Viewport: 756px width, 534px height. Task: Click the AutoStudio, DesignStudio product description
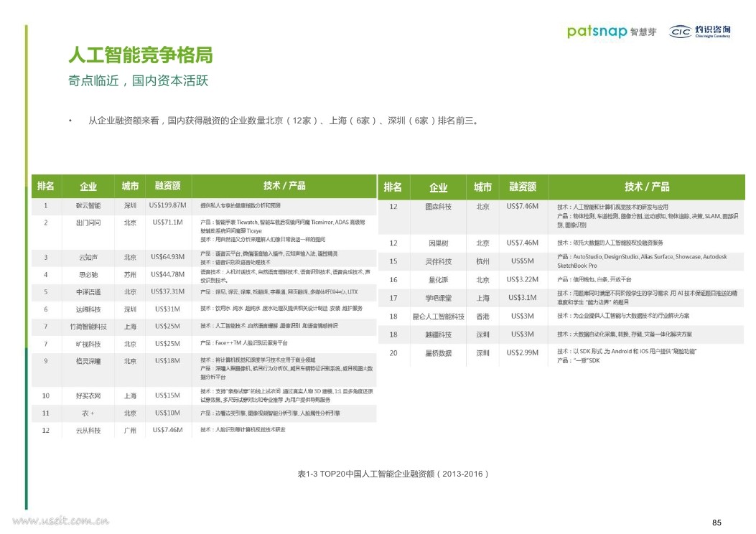[642, 261]
